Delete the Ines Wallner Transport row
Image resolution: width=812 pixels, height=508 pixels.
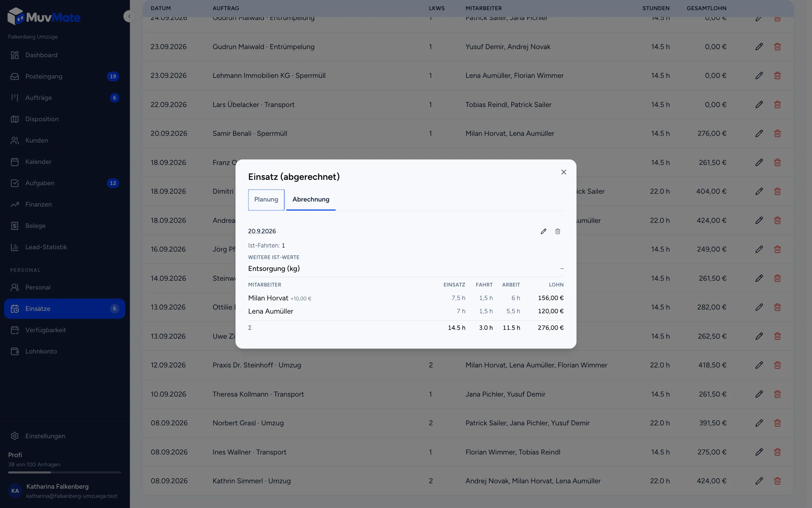[777, 452]
